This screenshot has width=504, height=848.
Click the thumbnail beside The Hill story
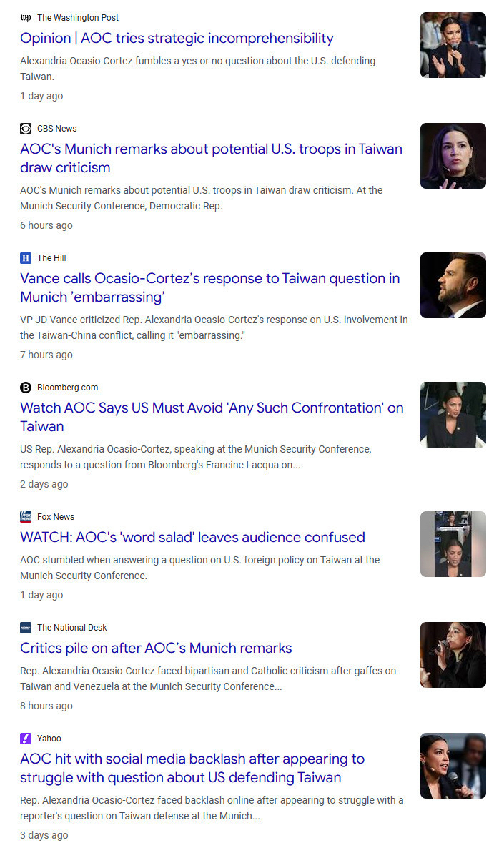pos(453,285)
